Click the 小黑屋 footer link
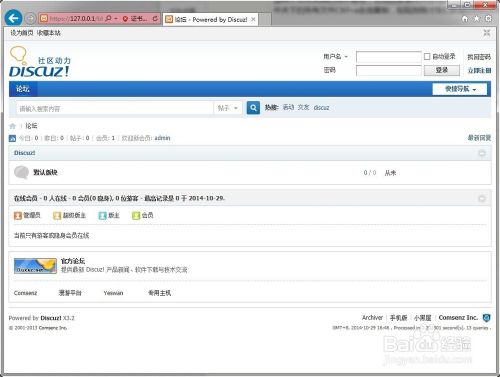This screenshot has height=377, width=500. [423, 318]
